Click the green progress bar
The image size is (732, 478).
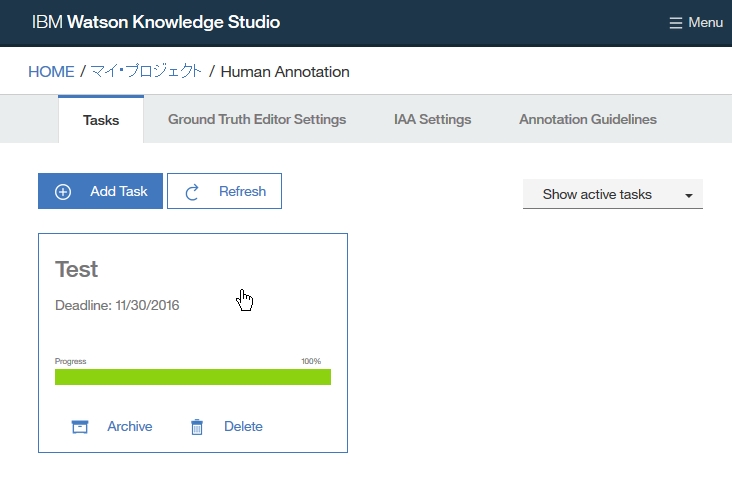[193, 377]
